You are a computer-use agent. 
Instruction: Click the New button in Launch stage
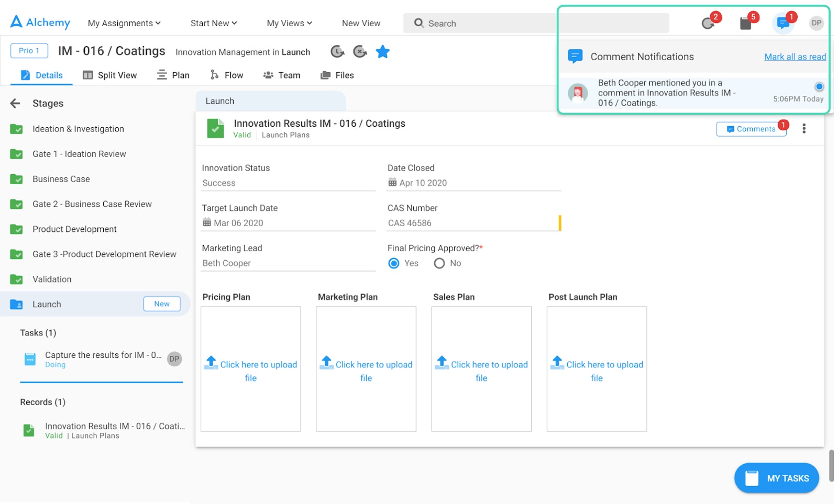tap(162, 304)
